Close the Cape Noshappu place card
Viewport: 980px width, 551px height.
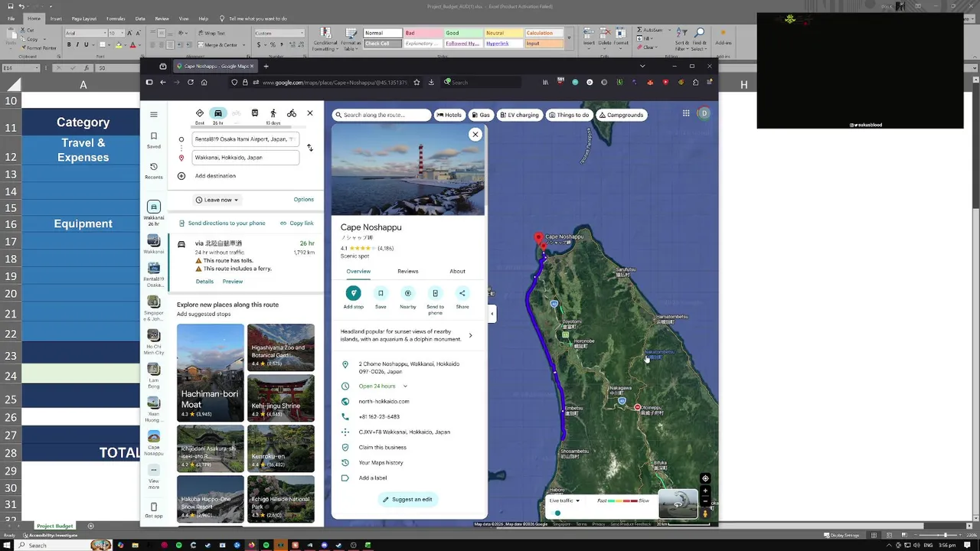(475, 135)
